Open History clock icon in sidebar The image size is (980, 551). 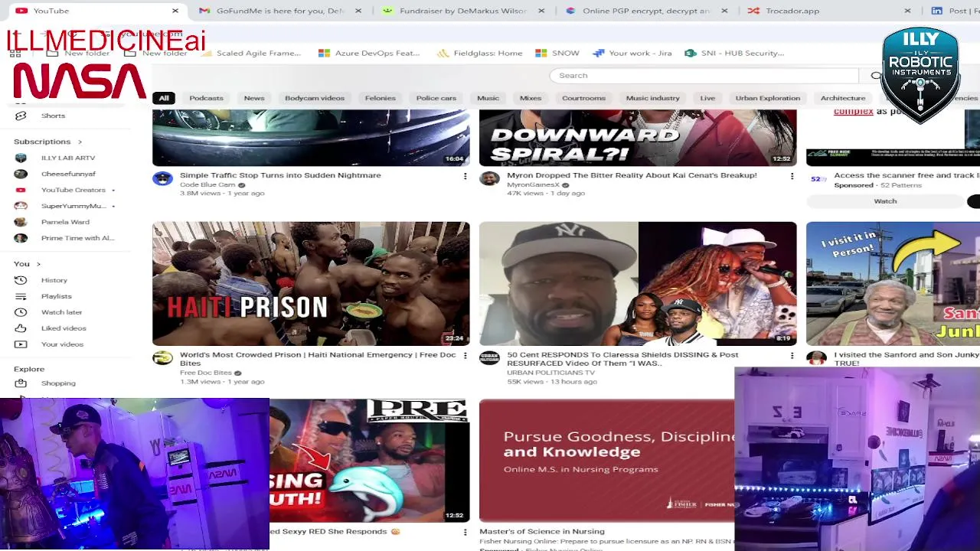pos(21,280)
